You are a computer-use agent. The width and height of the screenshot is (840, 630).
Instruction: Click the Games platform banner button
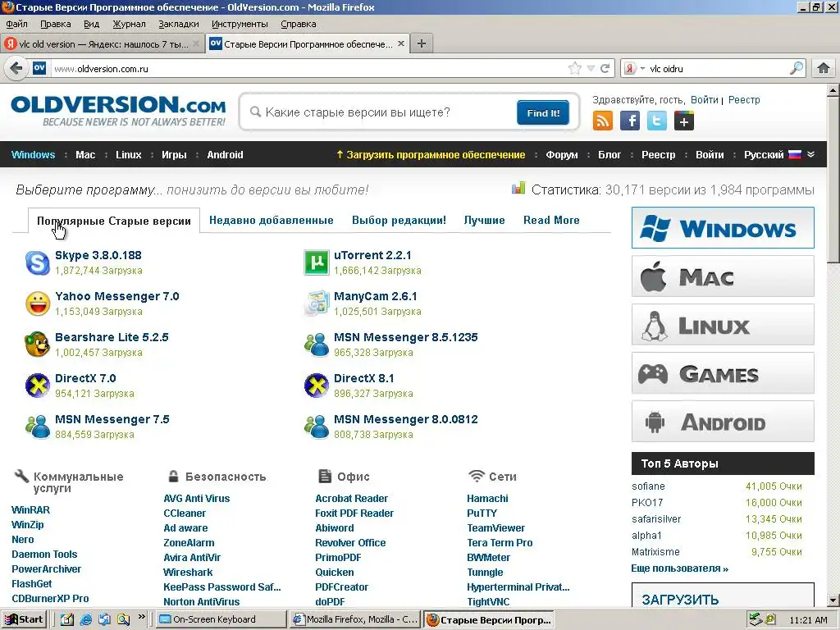723,373
